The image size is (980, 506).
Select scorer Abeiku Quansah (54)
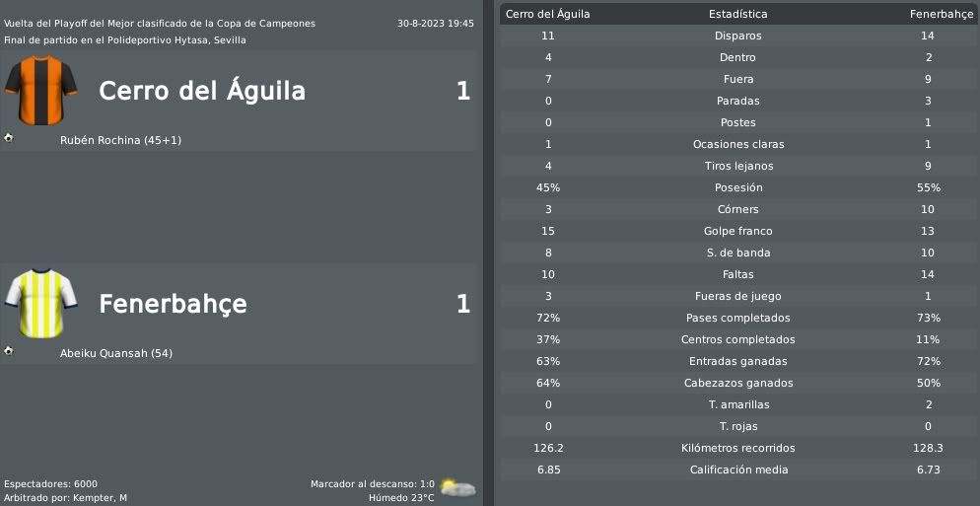pyautogui.click(x=116, y=353)
